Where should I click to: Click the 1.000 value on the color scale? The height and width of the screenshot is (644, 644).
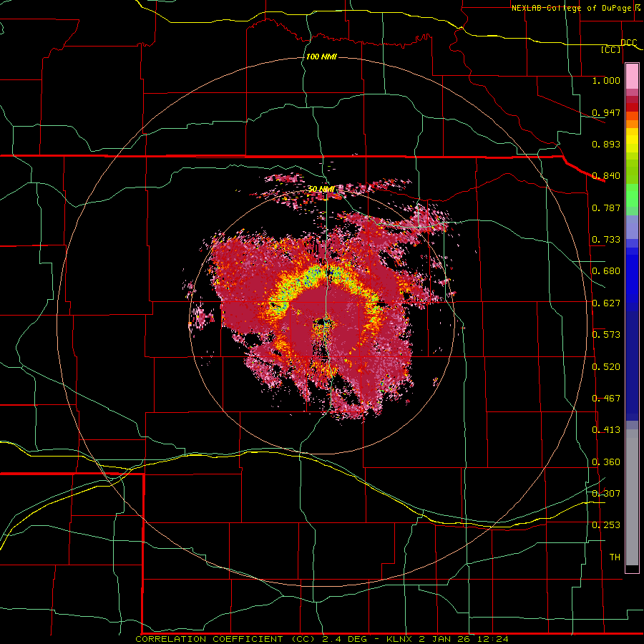tap(606, 80)
